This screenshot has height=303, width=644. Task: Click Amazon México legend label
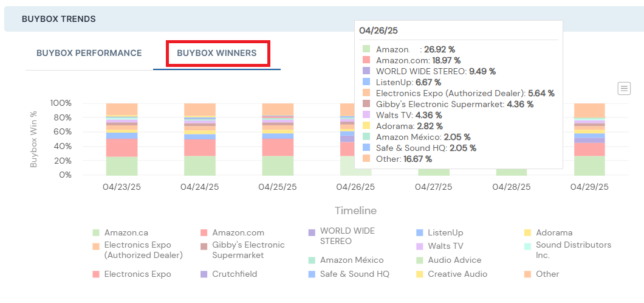click(x=352, y=260)
